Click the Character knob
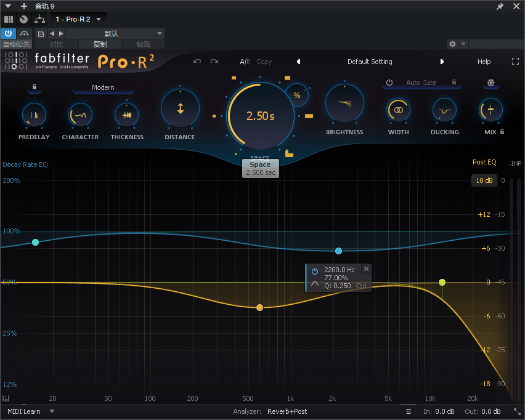Screen dimensions: 525x420 tap(80, 115)
